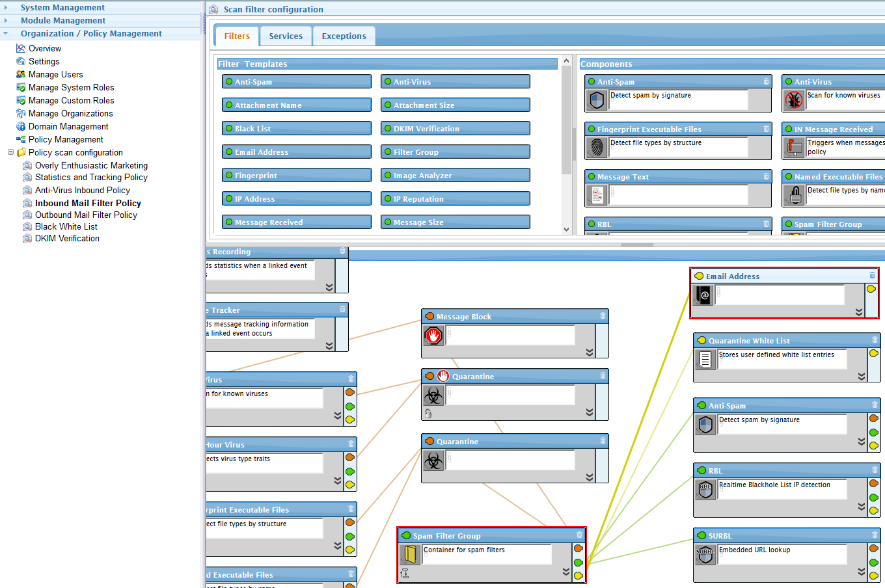
Task: Click the trash icon on the SURBL node
Action: pyautogui.click(x=875, y=535)
